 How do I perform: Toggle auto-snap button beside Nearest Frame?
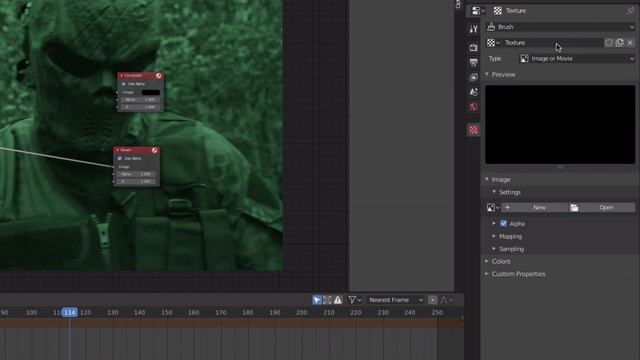(432, 300)
